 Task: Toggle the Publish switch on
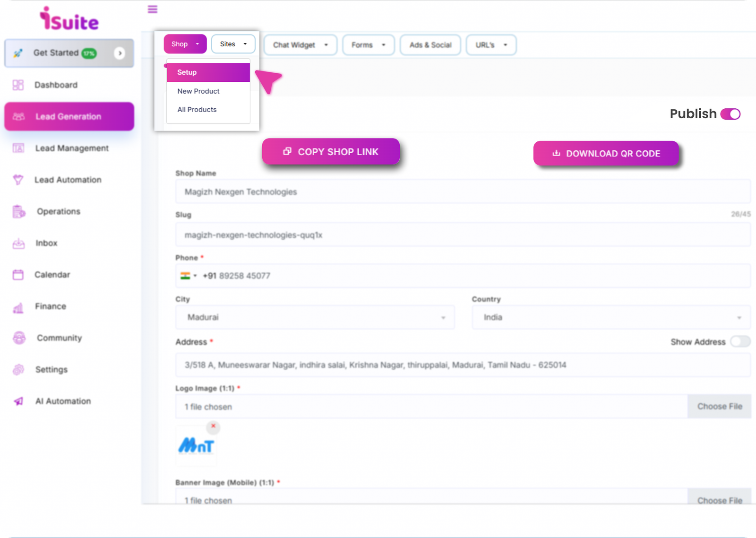point(730,114)
